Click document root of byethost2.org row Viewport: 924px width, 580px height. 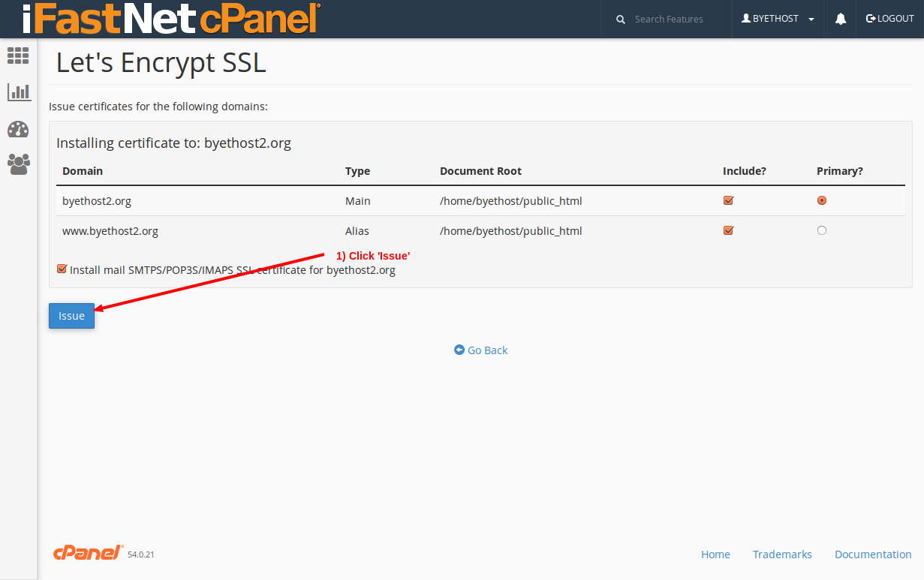click(511, 201)
